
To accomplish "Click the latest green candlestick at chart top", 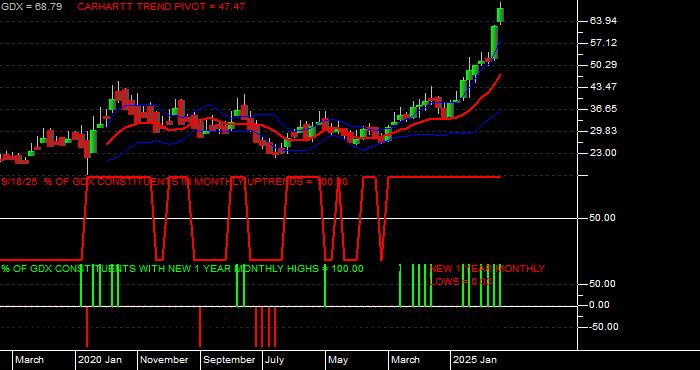I will click(x=501, y=14).
